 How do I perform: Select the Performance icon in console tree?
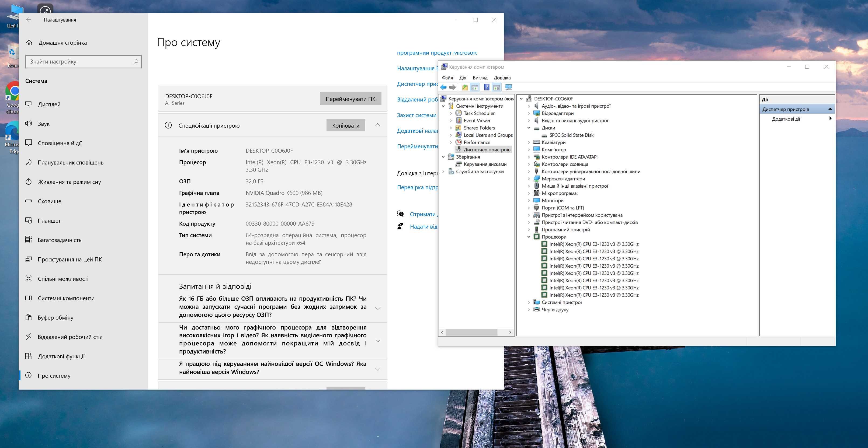[x=458, y=142]
